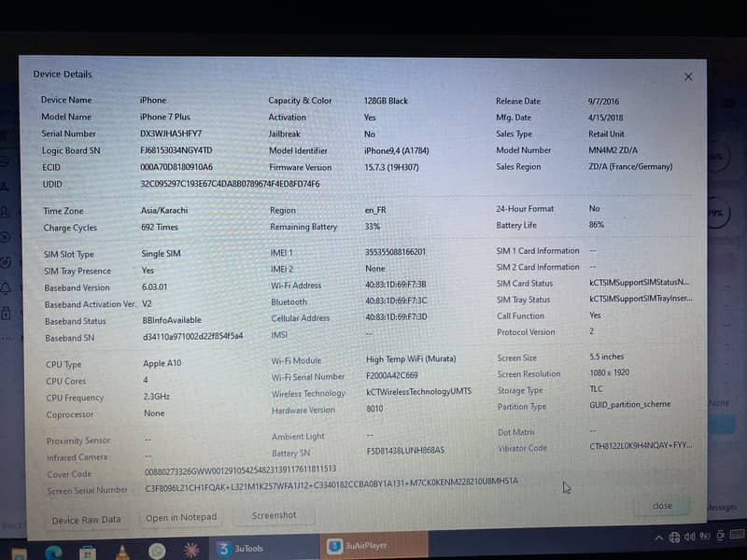Click battery life 86%
The image size is (747, 560).
597,224
